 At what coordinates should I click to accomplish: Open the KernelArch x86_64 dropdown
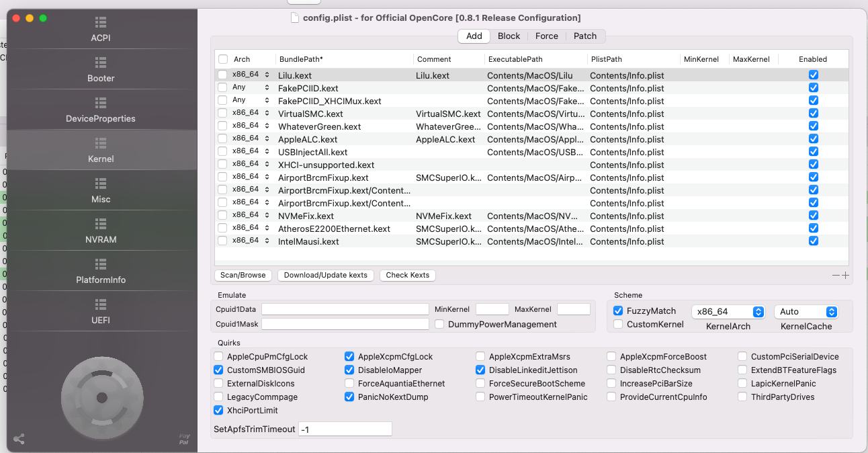tap(728, 312)
